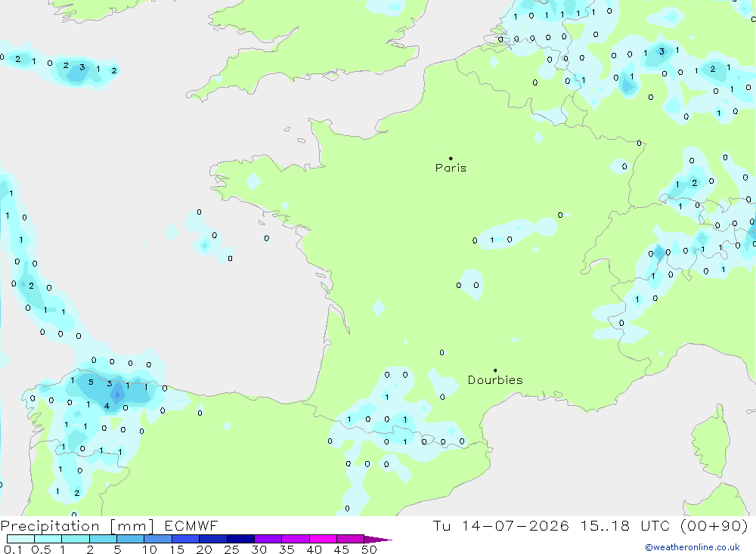The height and width of the screenshot is (554, 756).
Task: Click the 0.1 mm lightest legend swatch
Action: click(20, 539)
